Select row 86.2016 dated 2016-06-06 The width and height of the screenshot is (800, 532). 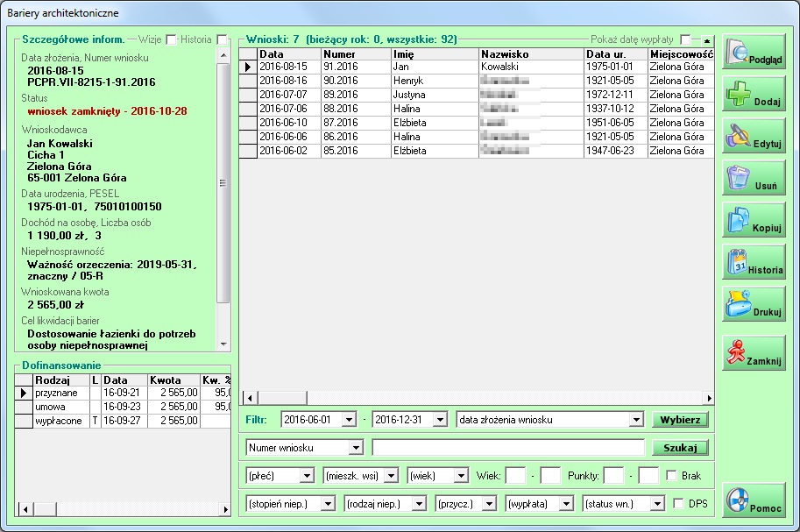coord(477,137)
